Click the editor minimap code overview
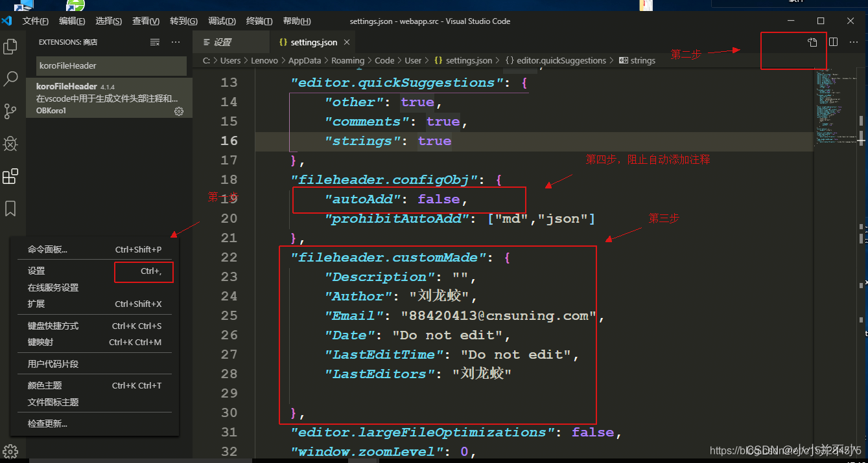 tap(834, 107)
